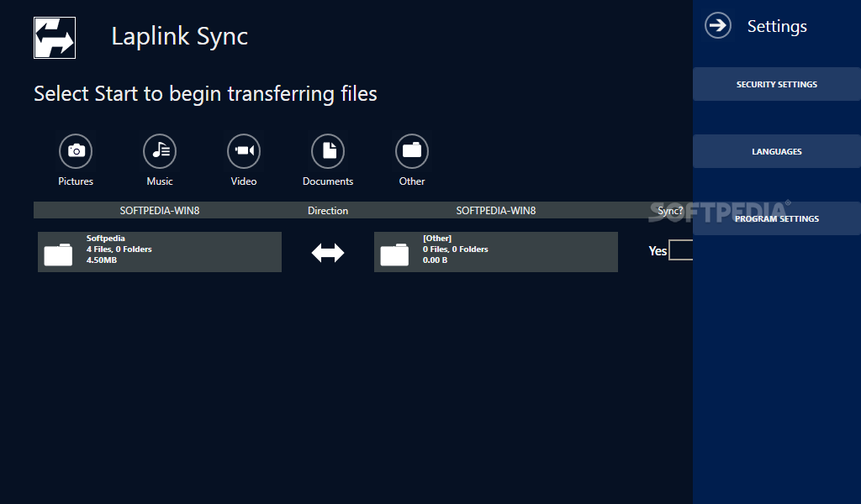The width and height of the screenshot is (861, 504).
Task: Click the Settings back arrow icon
Action: 718,25
